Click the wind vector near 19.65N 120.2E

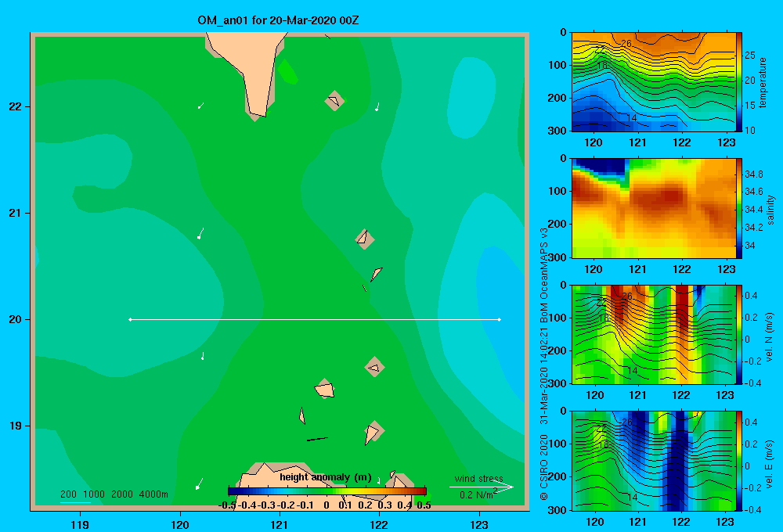point(202,356)
